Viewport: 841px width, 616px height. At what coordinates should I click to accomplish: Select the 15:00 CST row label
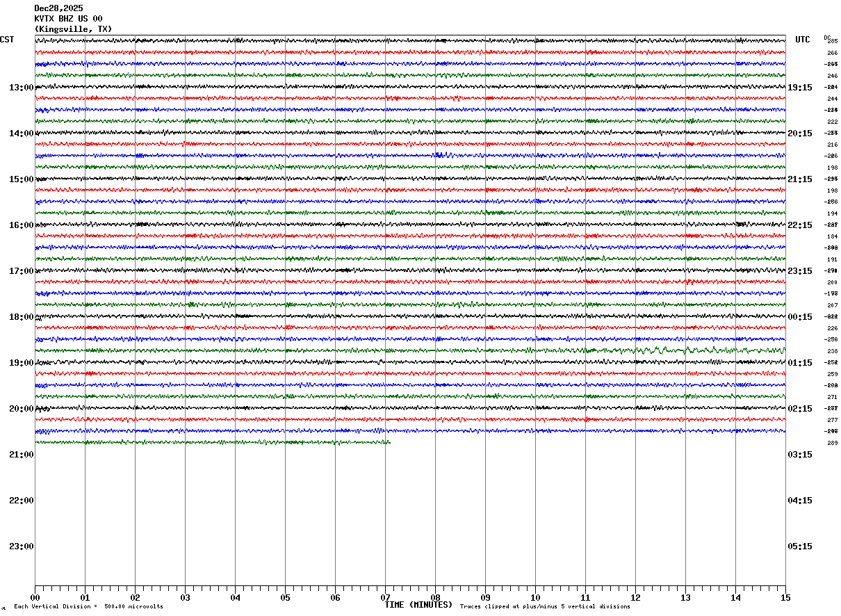(22, 179)
